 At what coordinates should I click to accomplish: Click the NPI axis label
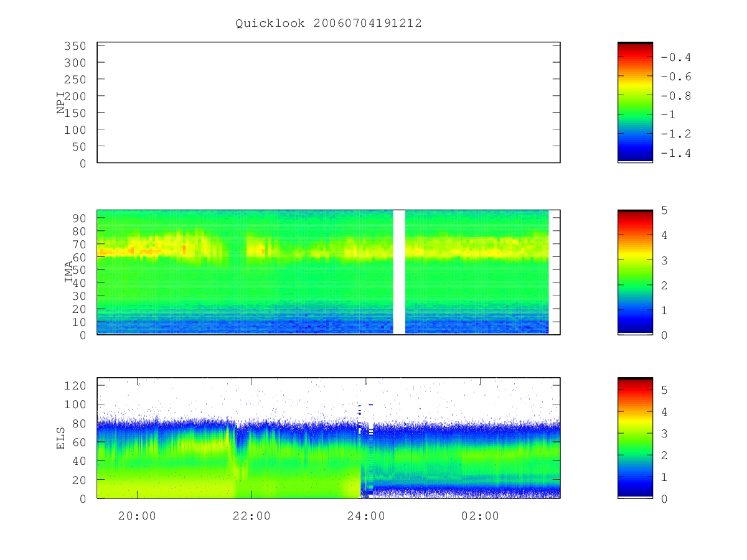click(61, 103)
